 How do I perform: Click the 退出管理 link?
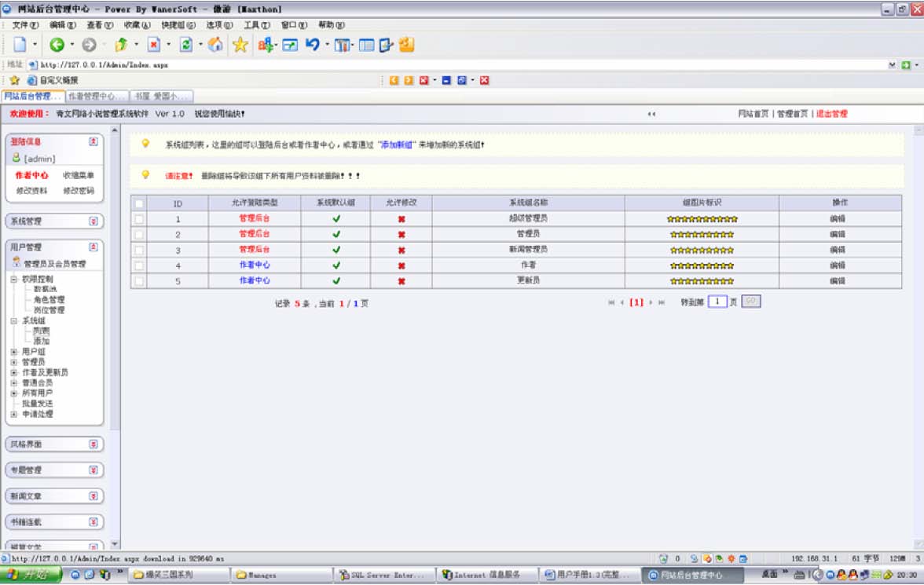coord(831,114)
